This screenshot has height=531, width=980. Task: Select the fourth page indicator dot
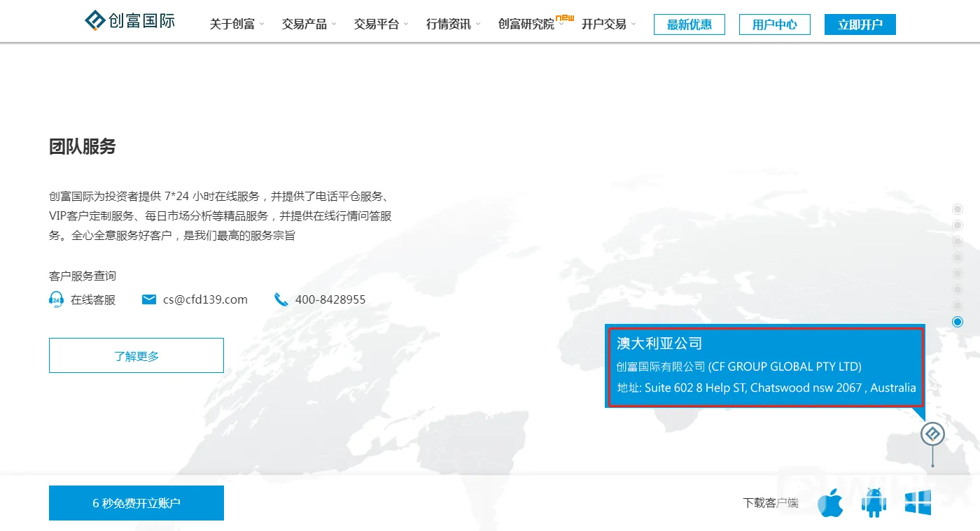coord(958,257)
